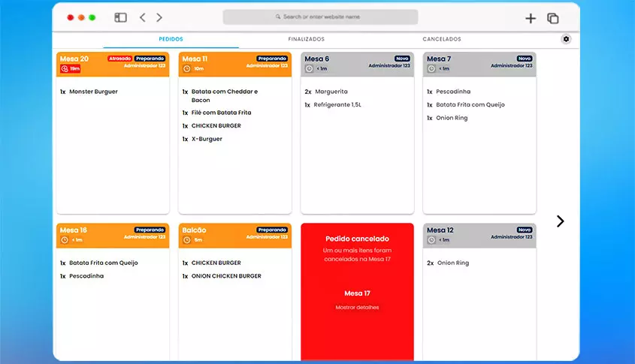Image resolution: width=635 pixels, height=364 pixels.
Task: Show next page of orders arrow
Action: [561, 221]
